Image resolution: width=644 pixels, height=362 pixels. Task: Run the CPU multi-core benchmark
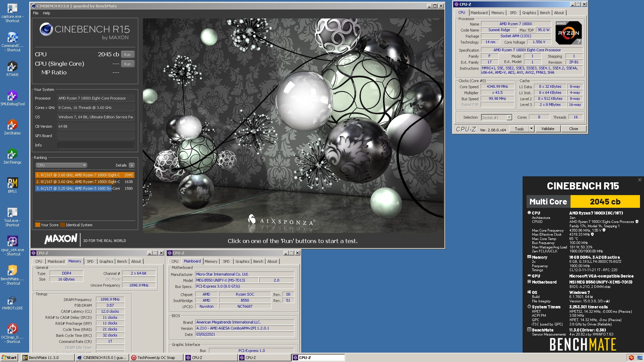point(127,55)
